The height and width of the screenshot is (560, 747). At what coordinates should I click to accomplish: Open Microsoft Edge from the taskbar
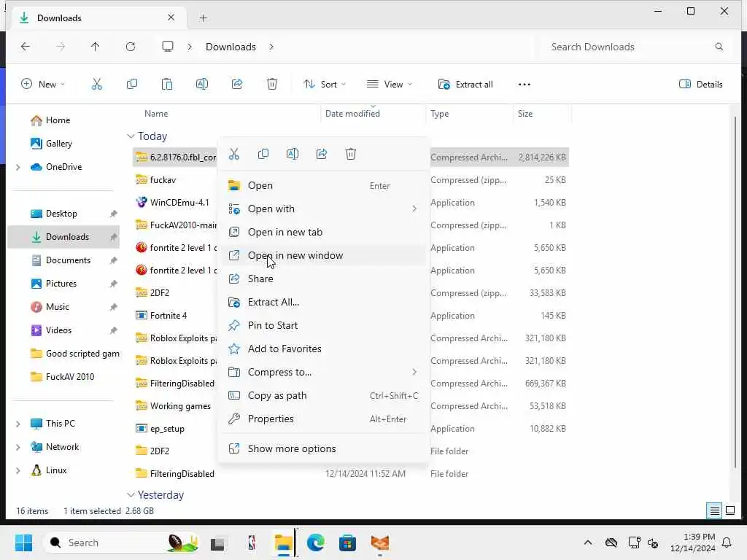tap(315, 542)
